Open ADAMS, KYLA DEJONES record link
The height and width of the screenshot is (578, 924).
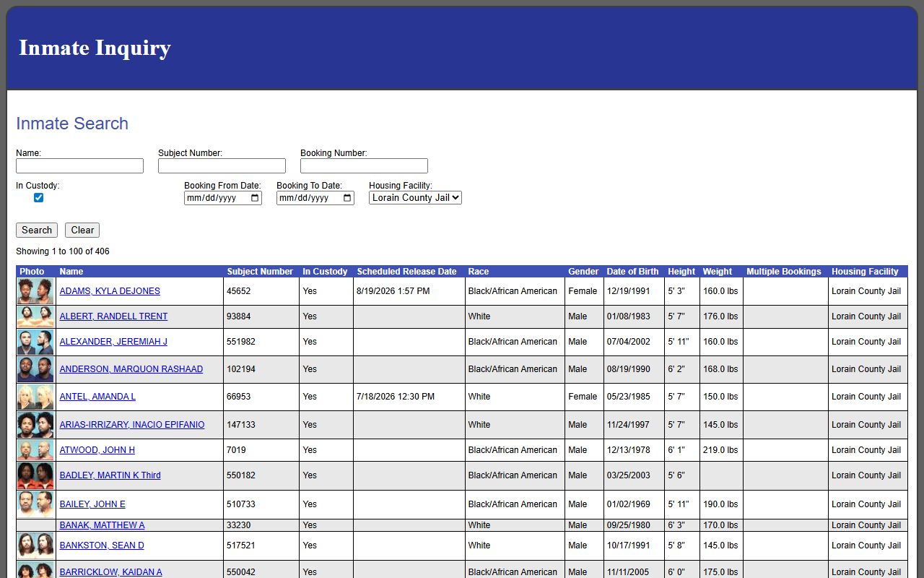110,291
